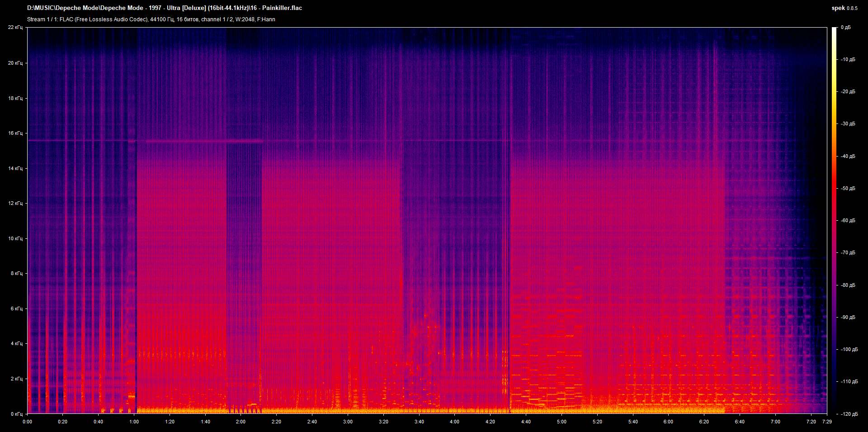Select the 1:00 time axis marker
This screenshot has width=868, height=432.
134,422
